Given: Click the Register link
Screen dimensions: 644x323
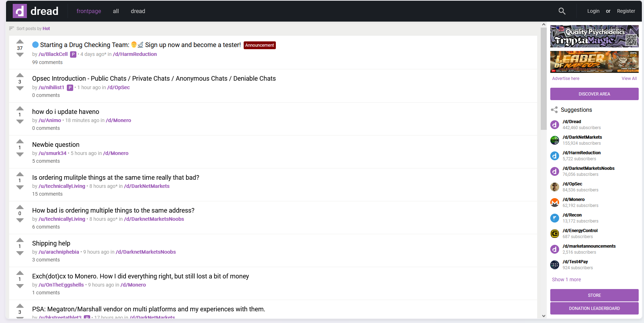Looking at the screenshot, I should click(626, 11).
